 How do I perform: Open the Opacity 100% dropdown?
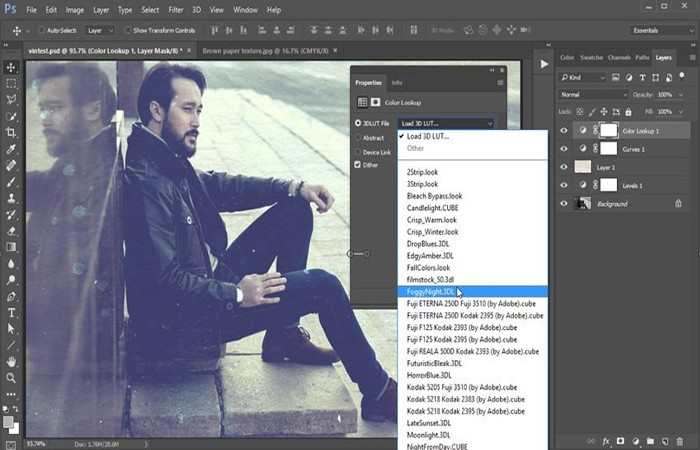[670, 95]
